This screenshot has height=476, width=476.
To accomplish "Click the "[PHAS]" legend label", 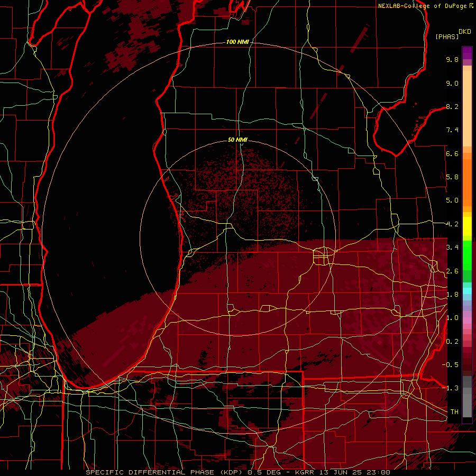I will [447, 36].
